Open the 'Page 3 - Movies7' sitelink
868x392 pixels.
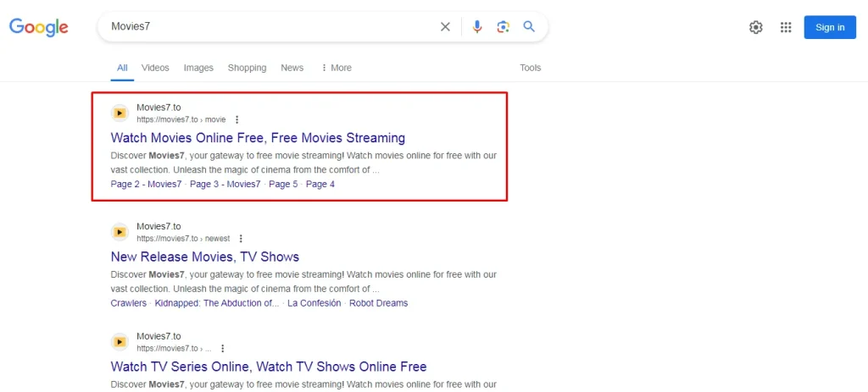(225, 184)
